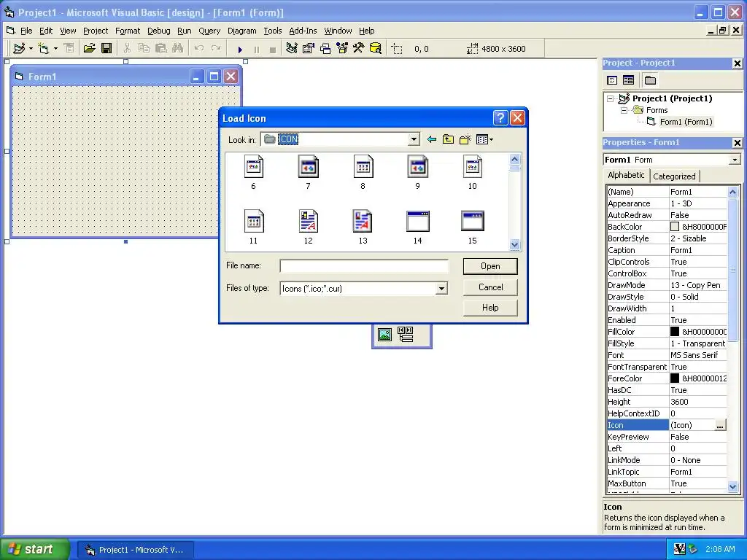Click the Start run arrow
The height and width of the screenshot is (560, 747).
[240, 49]
